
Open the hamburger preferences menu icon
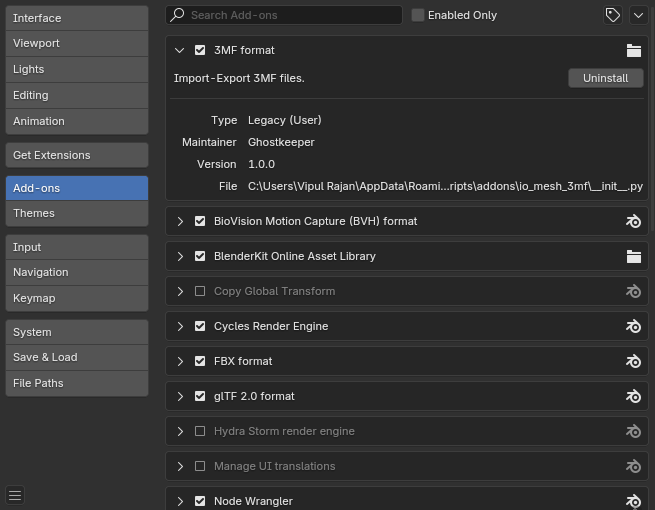click(x=15, y=495)
